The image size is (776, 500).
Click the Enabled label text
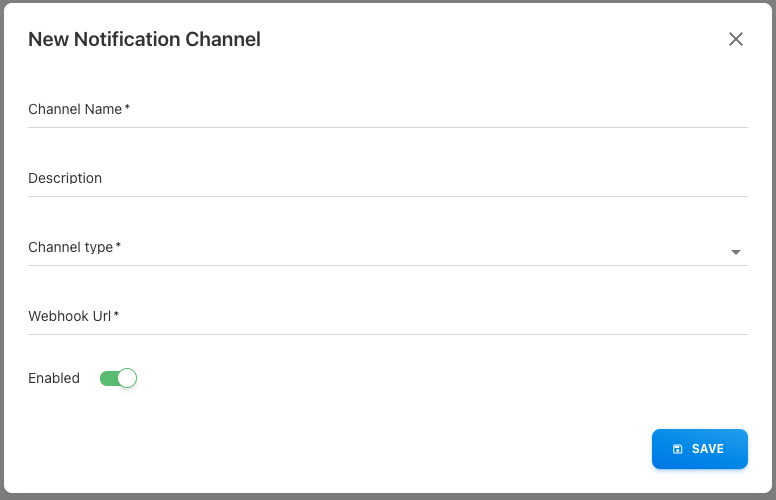[54, 378]
